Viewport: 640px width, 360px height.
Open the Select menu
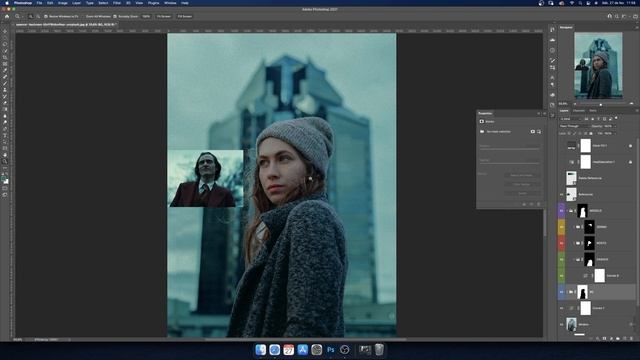tap(103, 3)
